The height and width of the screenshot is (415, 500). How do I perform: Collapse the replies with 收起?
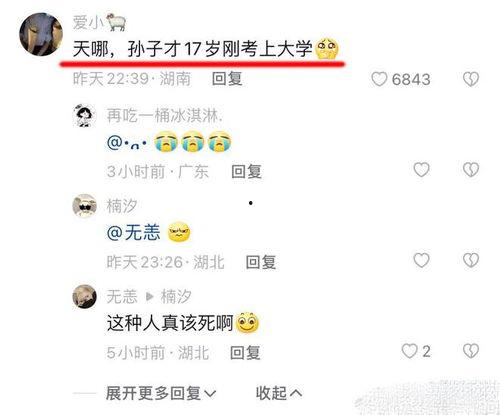tap(279, 393)
